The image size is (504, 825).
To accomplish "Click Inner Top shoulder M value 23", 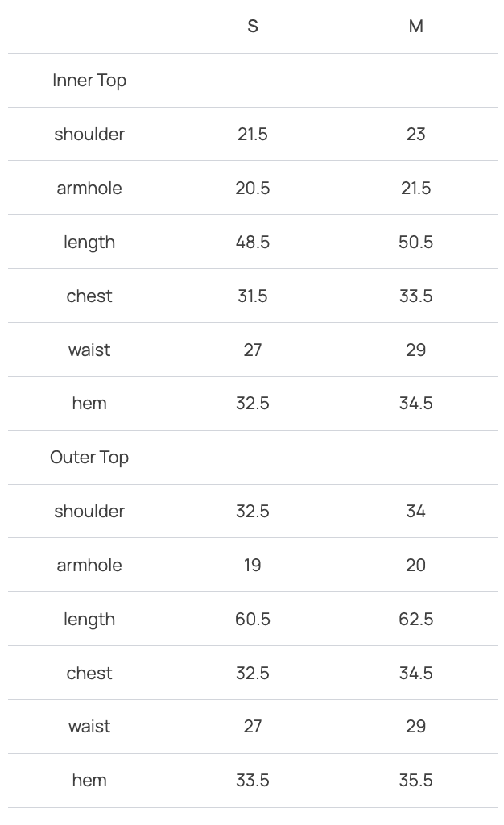I will pos(415,135).
